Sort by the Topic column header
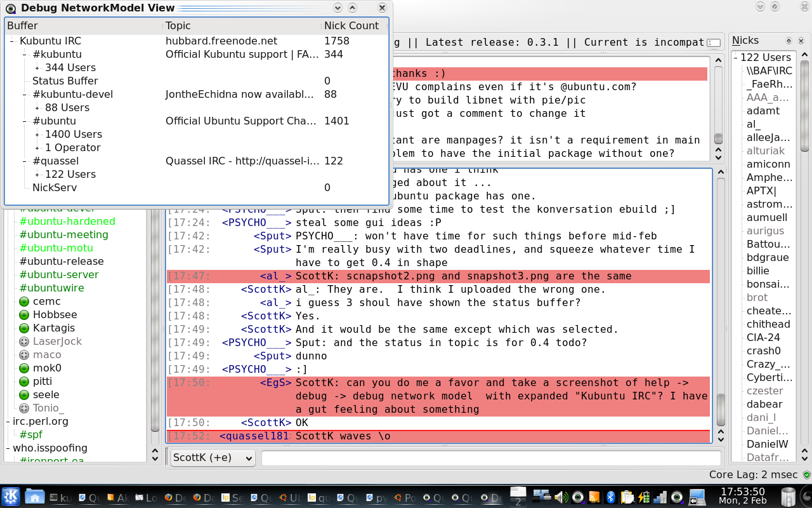This screenshot has width=812, height=508. pyautogui.click(x=242, y=26)
